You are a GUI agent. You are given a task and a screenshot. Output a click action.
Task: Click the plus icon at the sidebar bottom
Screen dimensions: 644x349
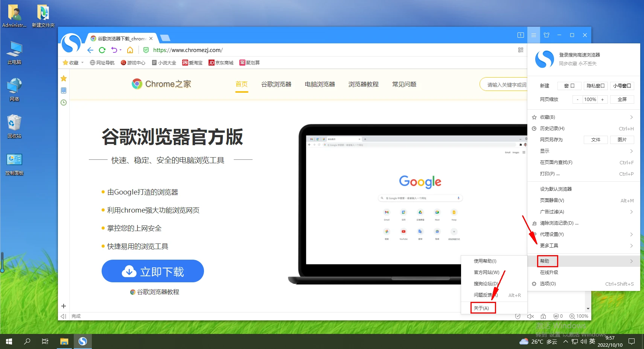pos(64,306)
